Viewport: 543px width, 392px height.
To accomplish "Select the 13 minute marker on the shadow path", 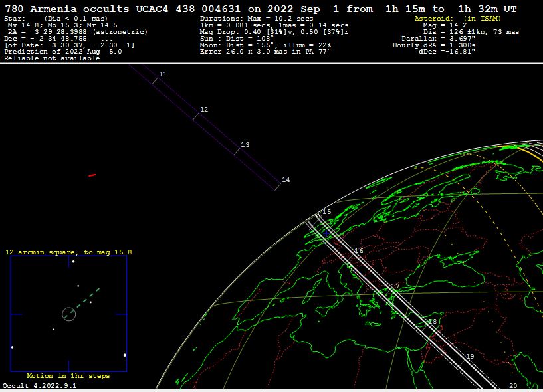I will [x=245, y=145].
